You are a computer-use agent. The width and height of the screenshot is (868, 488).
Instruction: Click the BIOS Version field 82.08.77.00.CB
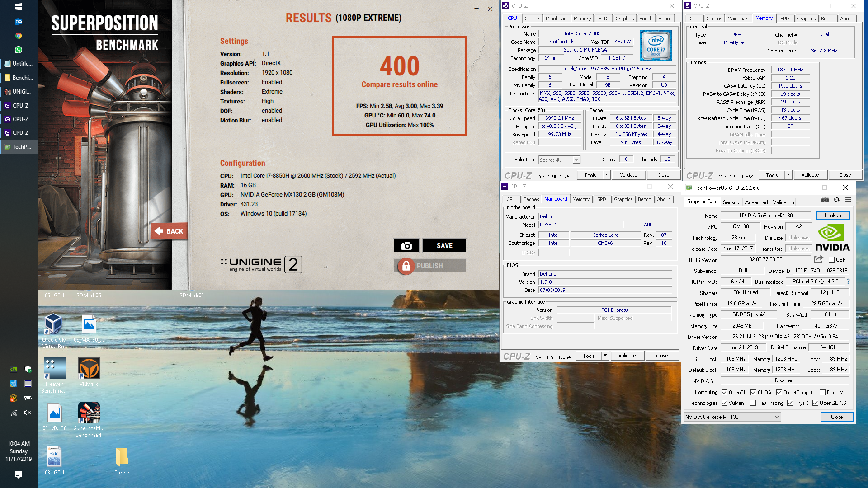(x=766, y=260)
